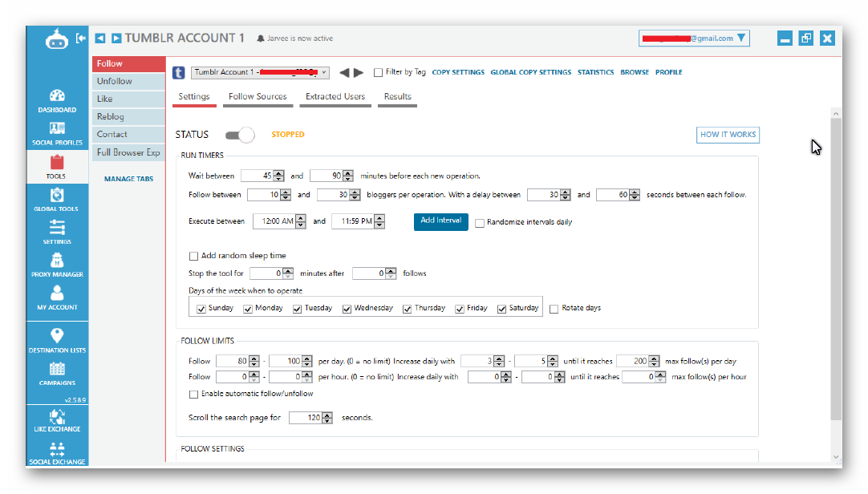Collapse the sidebar with the arrow icon
This screenshot has height=494, width=868.
point(81,38)
